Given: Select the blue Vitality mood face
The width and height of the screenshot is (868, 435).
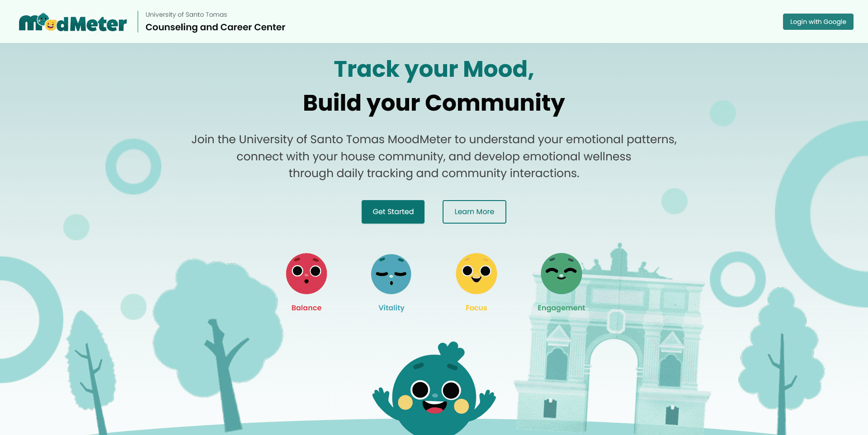Looking at the screenshot, I should (x=391, y=274).
